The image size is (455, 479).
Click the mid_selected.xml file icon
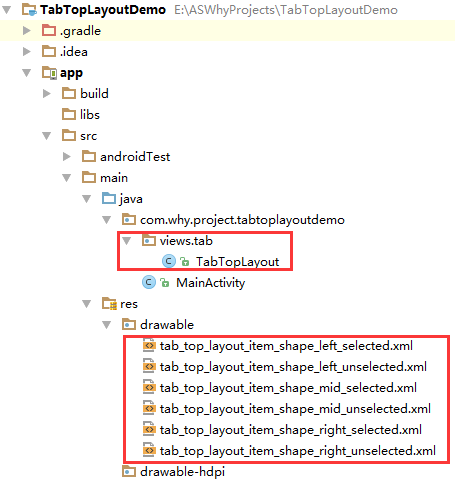[x=149, y=387]
